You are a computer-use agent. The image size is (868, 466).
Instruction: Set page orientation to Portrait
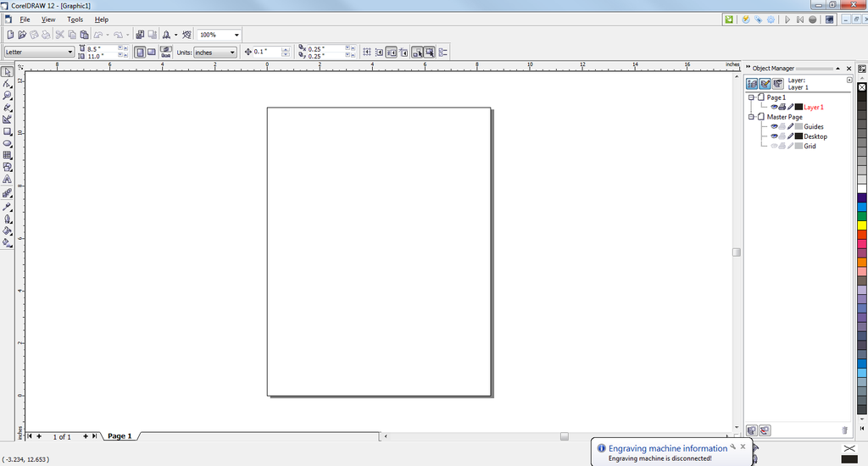pos(140,52)
